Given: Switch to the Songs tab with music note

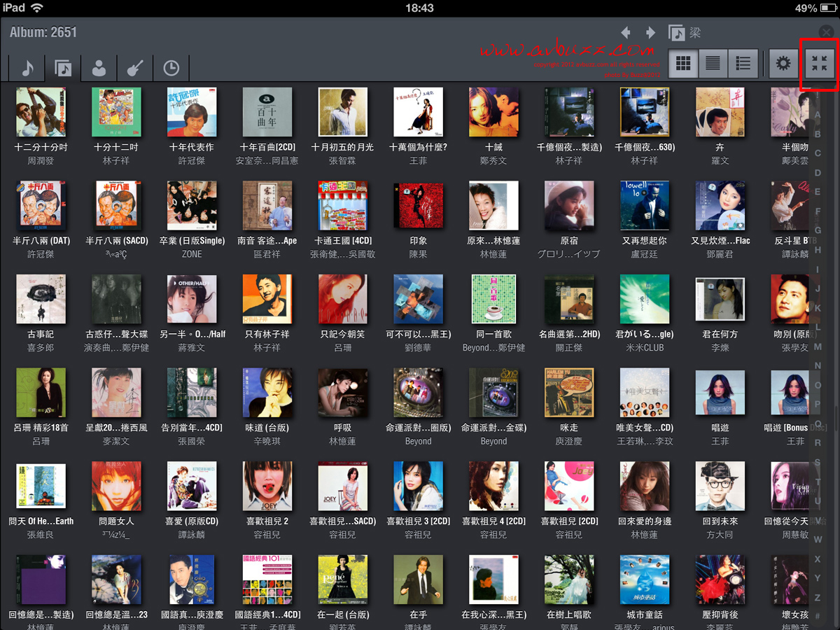Looking at the screenshot, I should click(27, 67).
